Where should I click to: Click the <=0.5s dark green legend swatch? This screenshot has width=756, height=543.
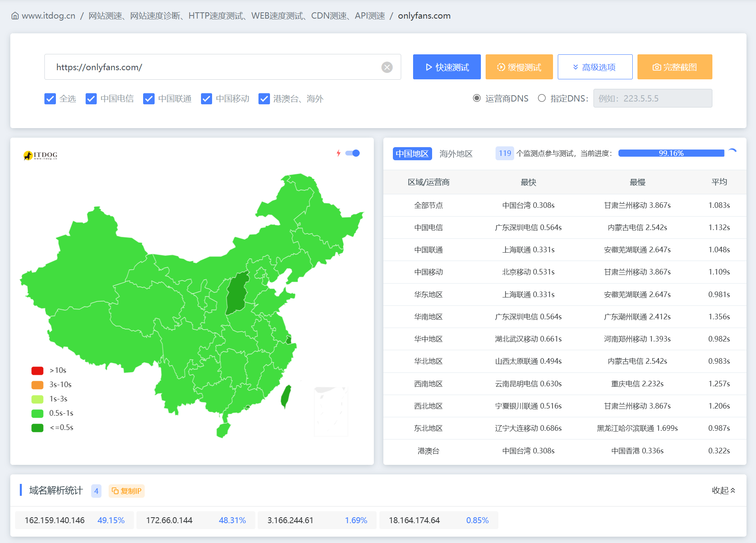tap(37, 428)
